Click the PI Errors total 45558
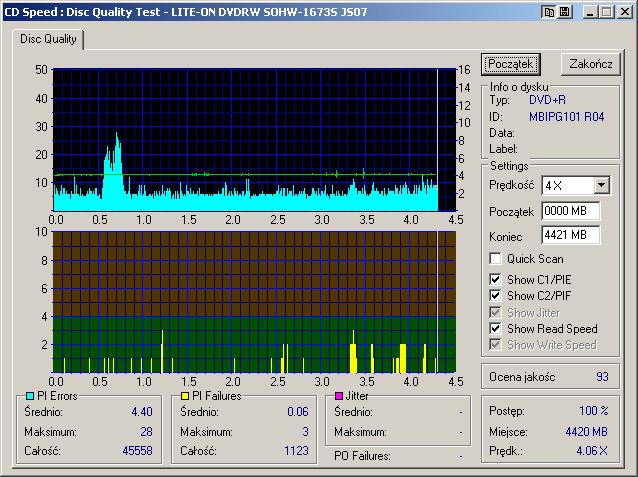Screen dimensions: 638x477 (138, 451)
